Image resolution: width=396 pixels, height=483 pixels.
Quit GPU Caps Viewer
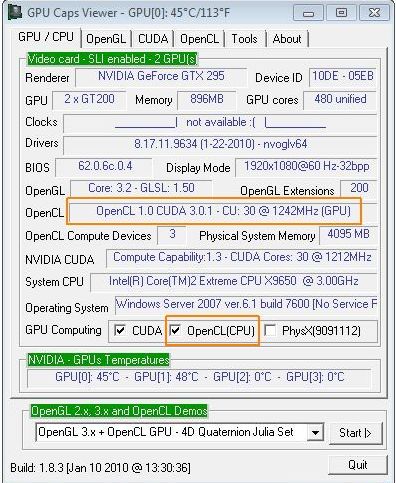358,465
